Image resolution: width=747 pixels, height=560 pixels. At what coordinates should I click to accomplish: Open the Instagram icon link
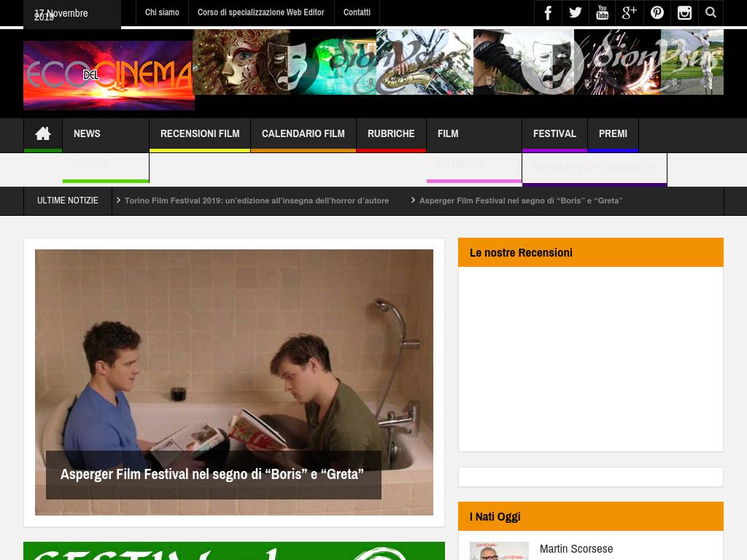coord(684,13)
